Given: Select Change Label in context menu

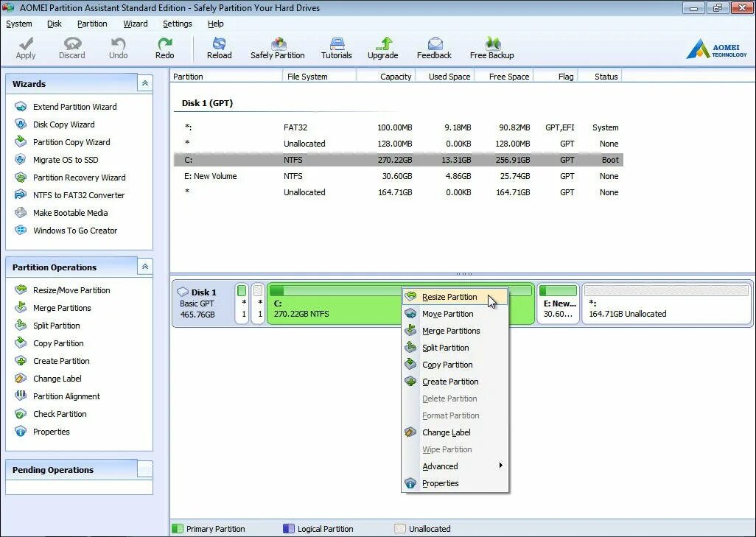Looking at the screenshot, I should click(x=455, y=432).
